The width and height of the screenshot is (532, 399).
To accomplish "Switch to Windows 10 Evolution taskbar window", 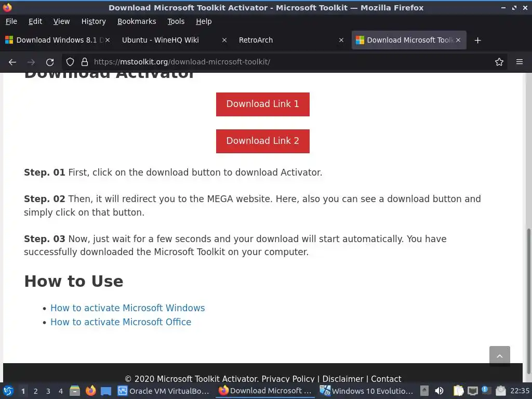I will [x=367, y=391].
